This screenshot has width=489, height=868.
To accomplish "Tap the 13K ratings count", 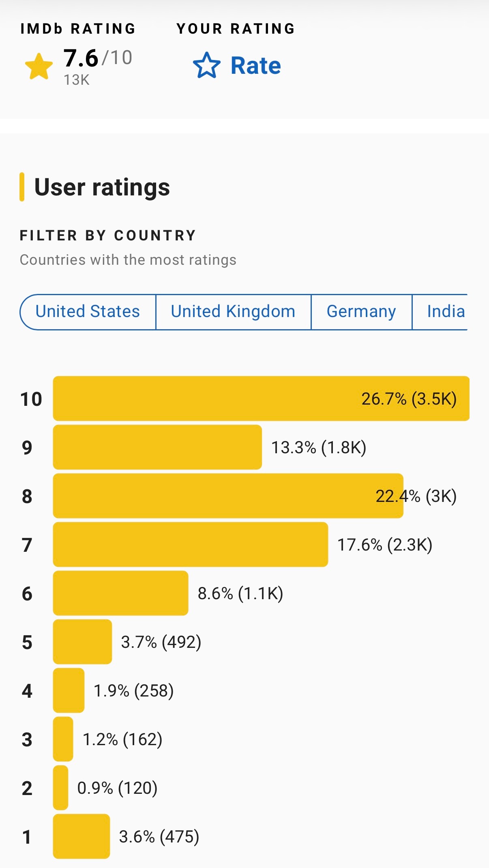I will [76, 80].
